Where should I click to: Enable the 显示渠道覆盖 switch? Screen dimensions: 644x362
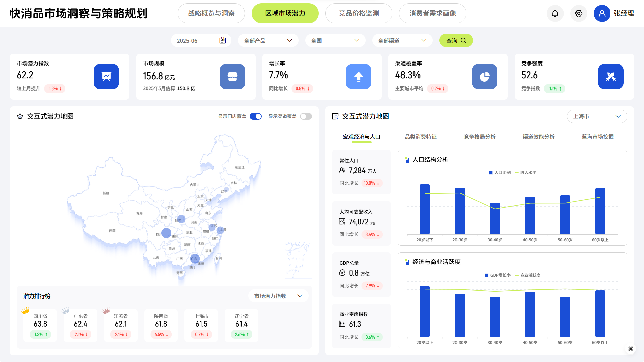coord(306,116)
